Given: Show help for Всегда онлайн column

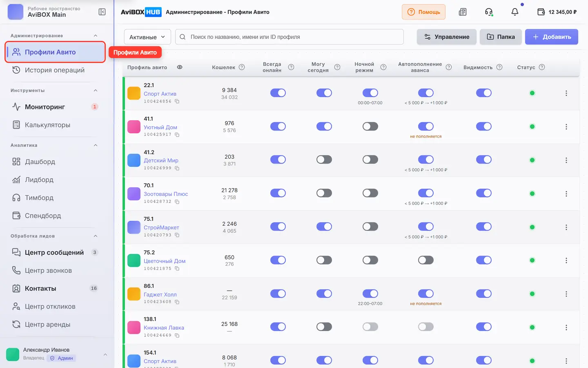Looking at the screenshot, I should click(x=291, y=67).
